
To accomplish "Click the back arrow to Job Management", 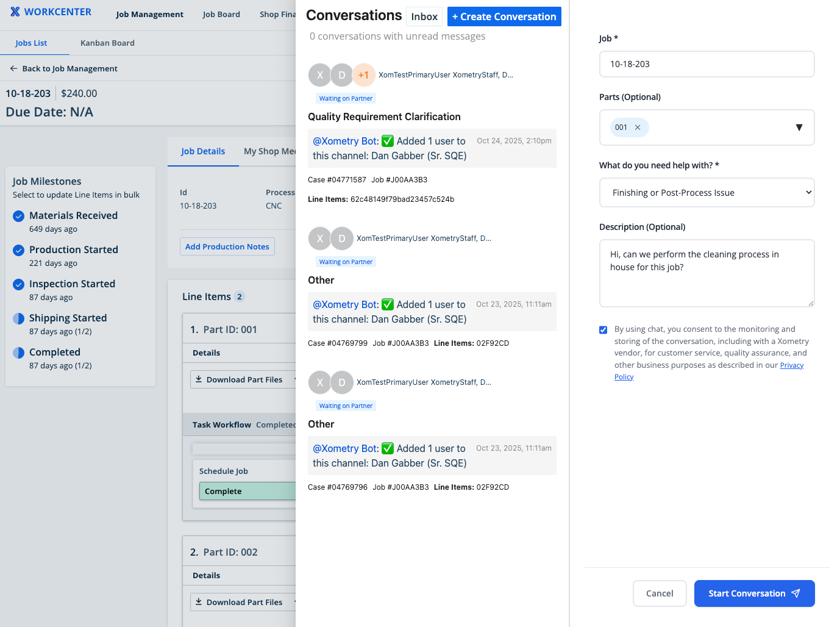I will [x=13, y=69].
